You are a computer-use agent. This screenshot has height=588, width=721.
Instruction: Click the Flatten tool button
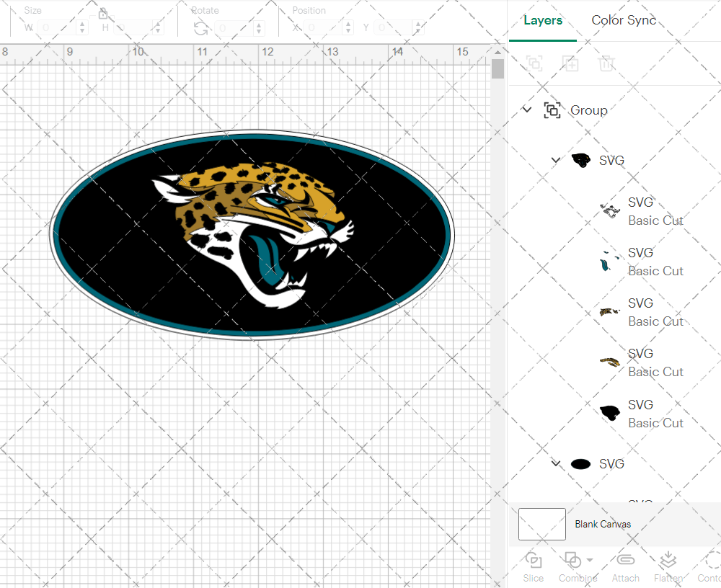click(x=668, y=567)
